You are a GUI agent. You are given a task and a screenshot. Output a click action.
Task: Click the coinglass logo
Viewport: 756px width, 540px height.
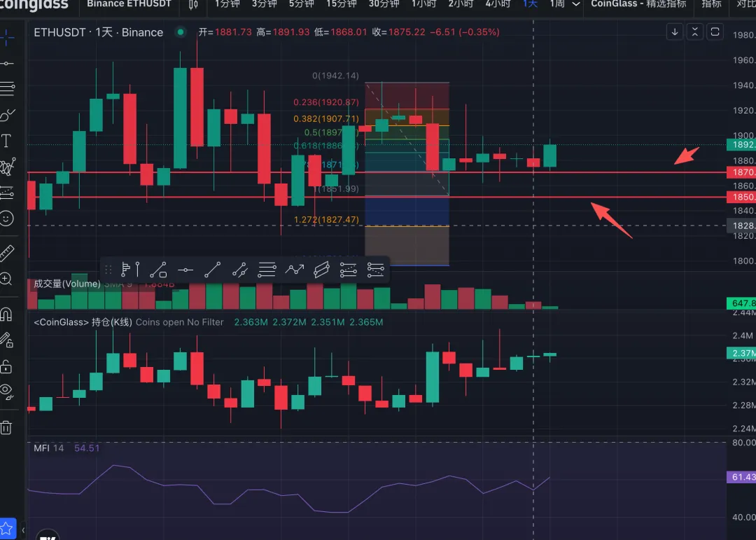click(34, 5)
